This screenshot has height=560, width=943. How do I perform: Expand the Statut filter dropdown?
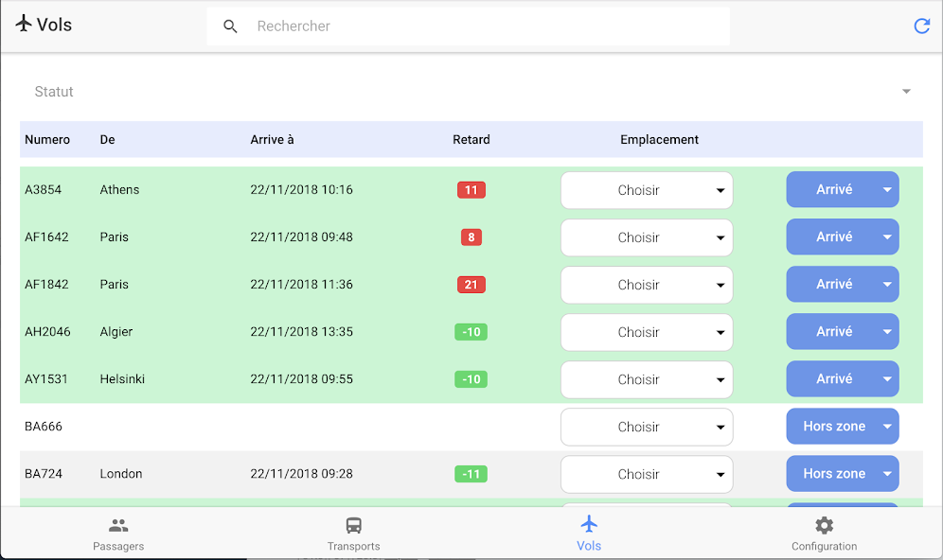point(906,92)
